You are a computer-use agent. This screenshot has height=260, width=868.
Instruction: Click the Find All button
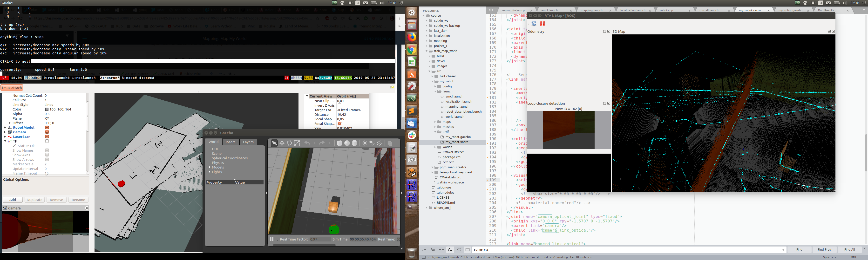[849, 250]
